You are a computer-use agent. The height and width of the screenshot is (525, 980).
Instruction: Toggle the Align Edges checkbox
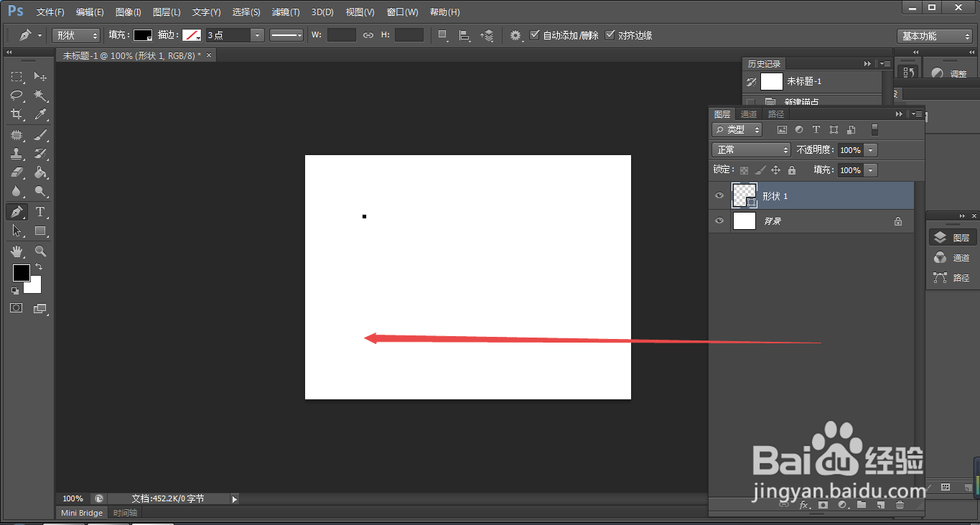(x=610, y=35)
